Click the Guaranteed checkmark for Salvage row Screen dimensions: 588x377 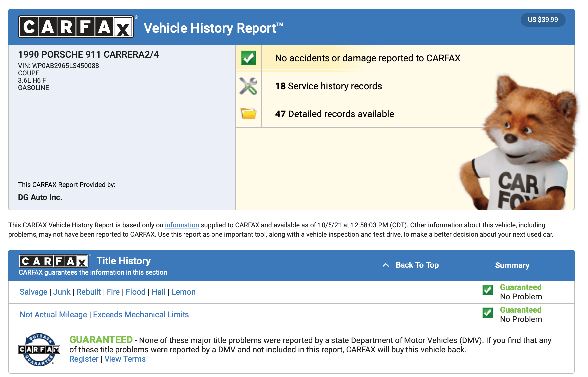coord(487,290)
